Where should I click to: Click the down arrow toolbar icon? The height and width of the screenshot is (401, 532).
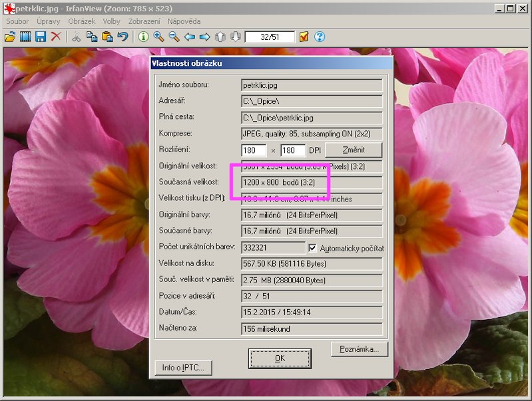236,37
